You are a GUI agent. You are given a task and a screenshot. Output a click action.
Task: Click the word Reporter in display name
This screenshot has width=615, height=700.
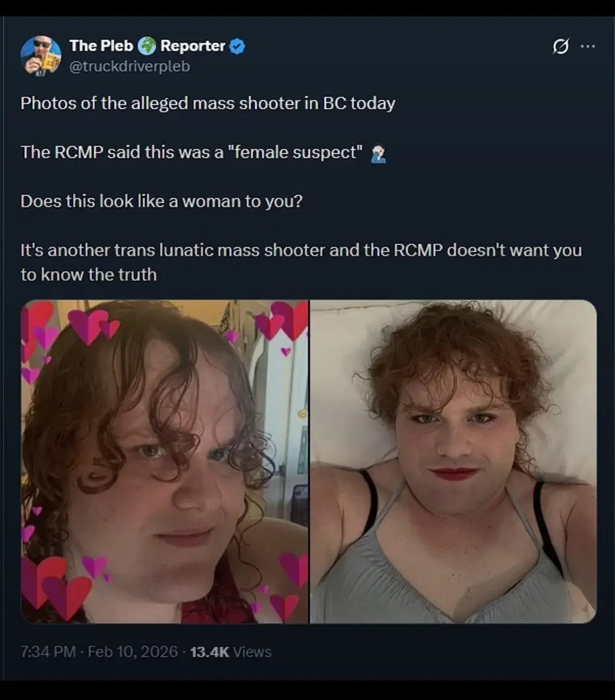[x=193, y=46]
